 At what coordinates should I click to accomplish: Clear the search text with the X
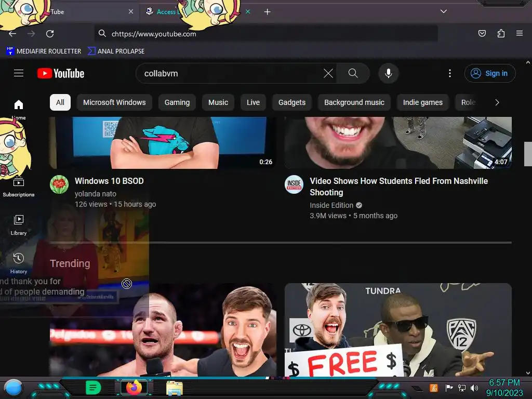[x=328, y=73]
